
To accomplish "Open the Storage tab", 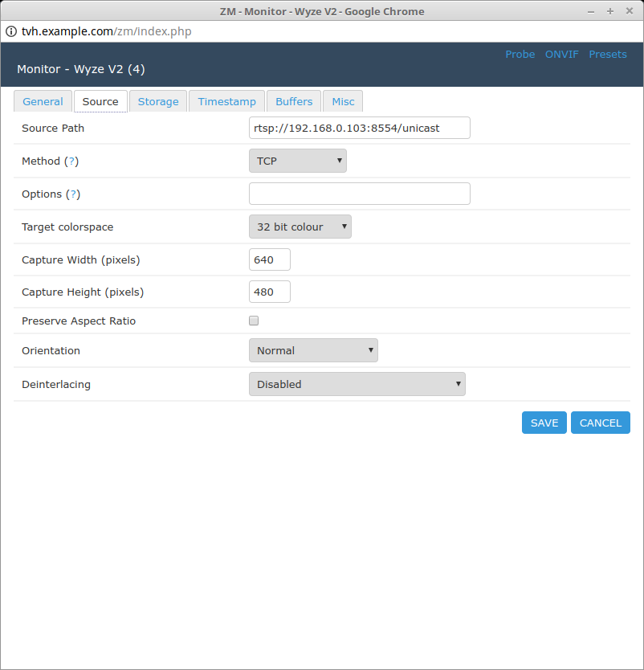I will click(x=158, y=101).
